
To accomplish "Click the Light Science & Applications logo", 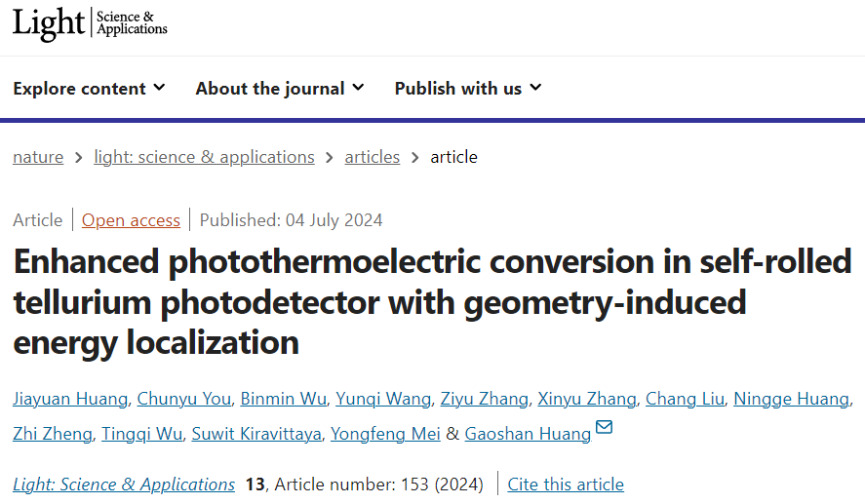I will point(90,23).
